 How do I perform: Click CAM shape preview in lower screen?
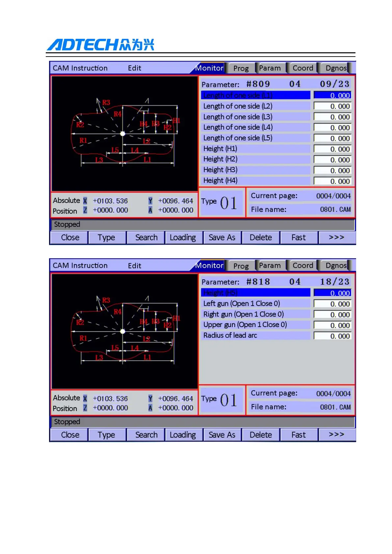pyautogui.click(x=124, y=331)
